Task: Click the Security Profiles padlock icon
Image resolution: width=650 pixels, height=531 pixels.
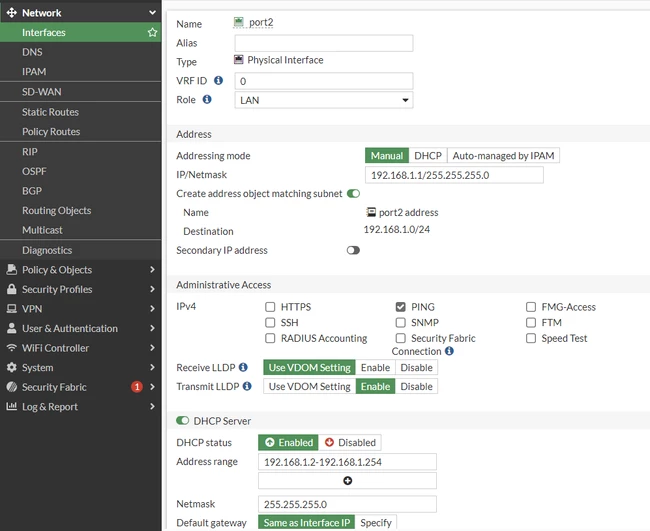Action: click(12, 289)
